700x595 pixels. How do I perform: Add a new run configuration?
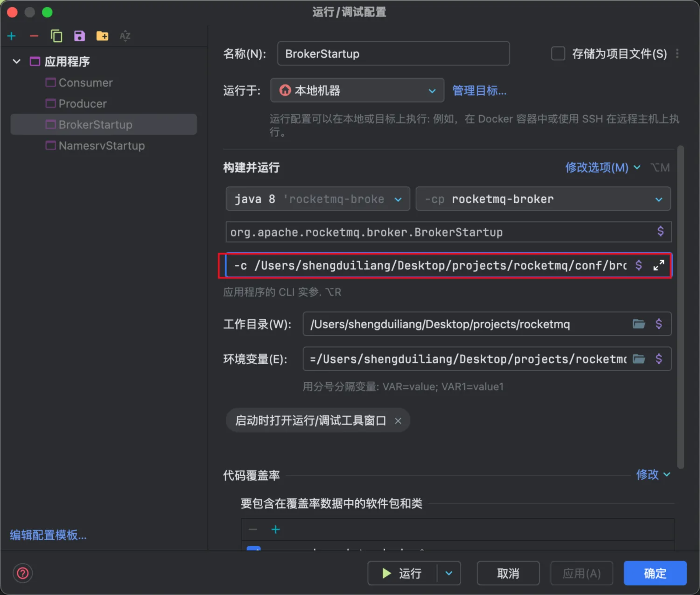coord(11,36)
